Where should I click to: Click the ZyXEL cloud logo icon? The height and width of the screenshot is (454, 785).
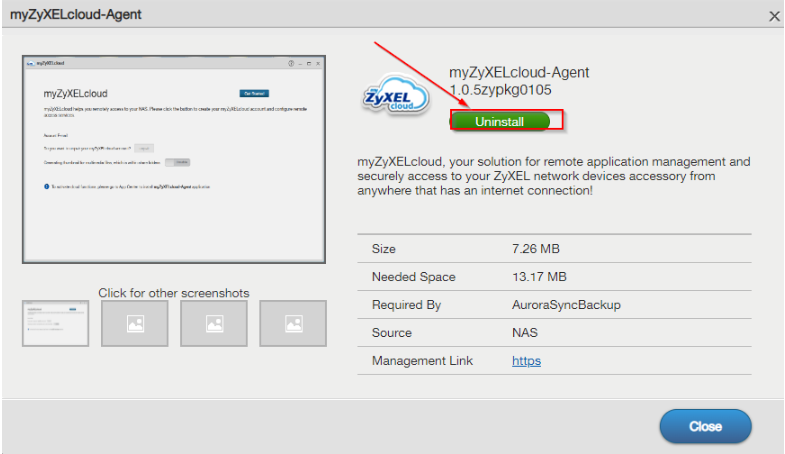tap(395, 97)
